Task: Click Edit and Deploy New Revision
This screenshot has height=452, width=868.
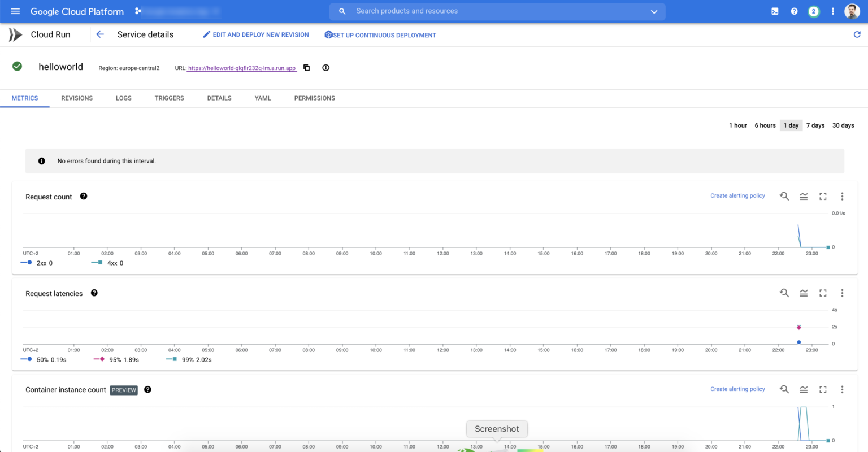Action: [x=256, y=34]
